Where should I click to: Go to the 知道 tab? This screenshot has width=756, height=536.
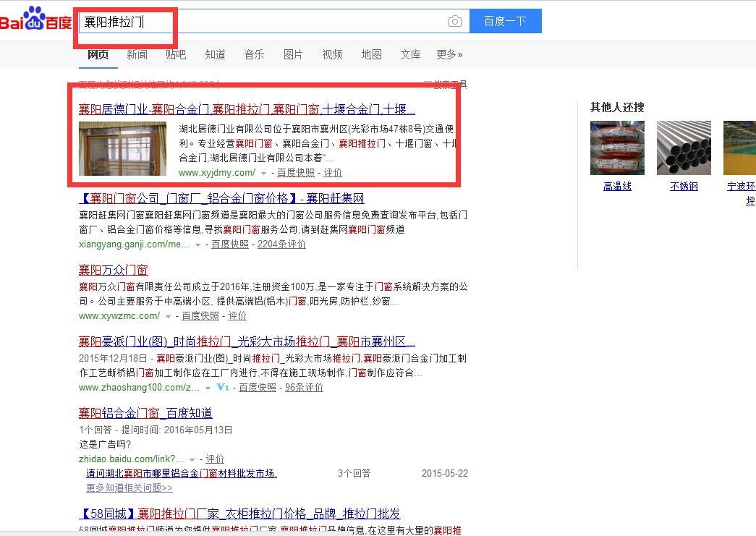[215, 54]
